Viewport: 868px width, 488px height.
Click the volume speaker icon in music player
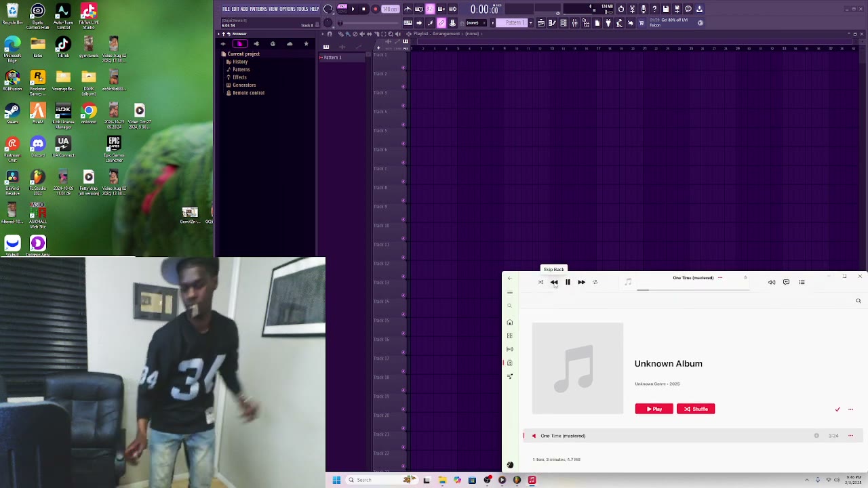772,282
